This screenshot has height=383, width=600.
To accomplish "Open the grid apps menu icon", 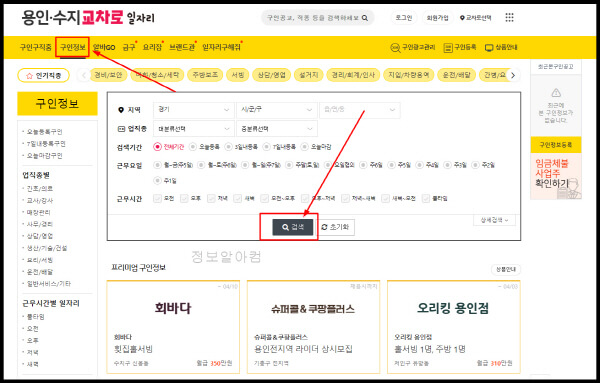I will [x=509, y=17].
